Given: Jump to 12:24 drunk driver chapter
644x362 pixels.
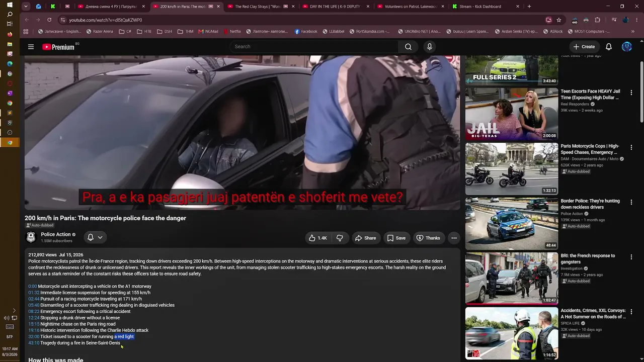Looking at the screenshot, I should (x=34, y=318).
